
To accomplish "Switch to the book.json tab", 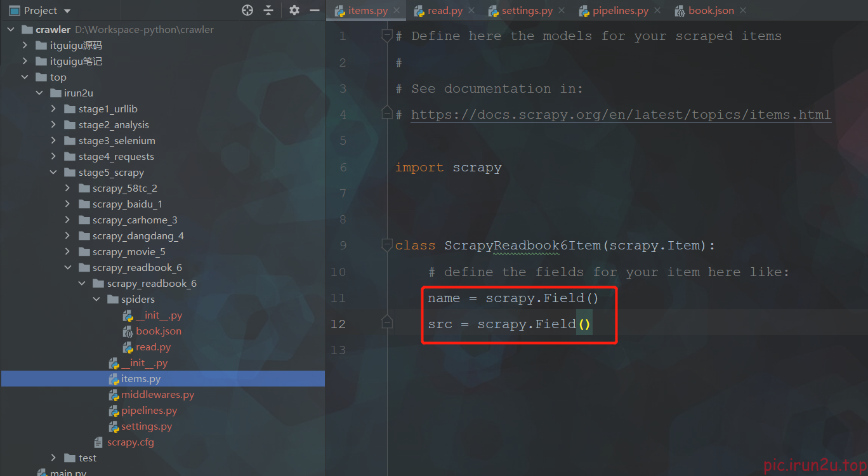I will point(711,10).
